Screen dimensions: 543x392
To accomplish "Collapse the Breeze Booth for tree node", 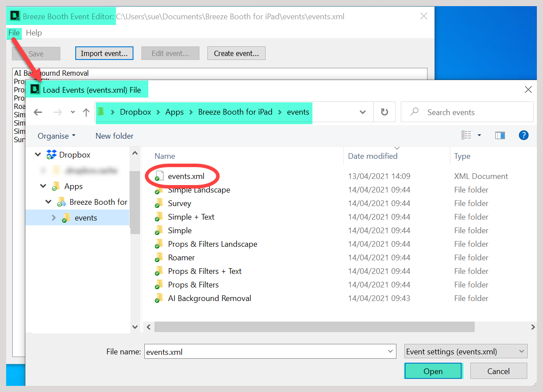I will pyautogui.click(x=49, y=202).
